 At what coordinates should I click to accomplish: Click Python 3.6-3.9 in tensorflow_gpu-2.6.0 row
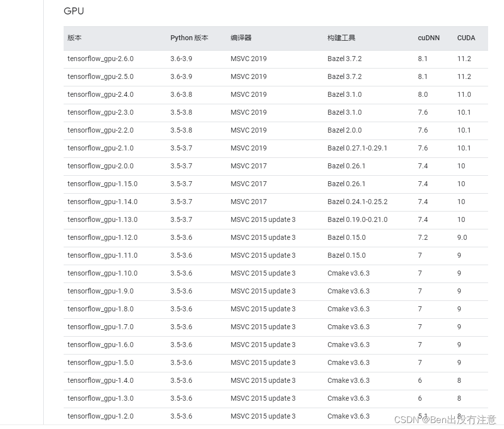click(181, 59)
